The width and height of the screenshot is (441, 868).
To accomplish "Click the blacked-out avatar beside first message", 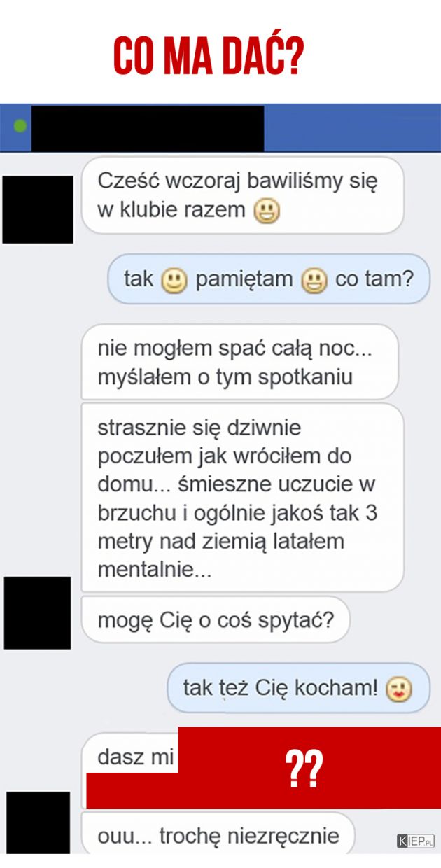I will (x=38, y=209).
